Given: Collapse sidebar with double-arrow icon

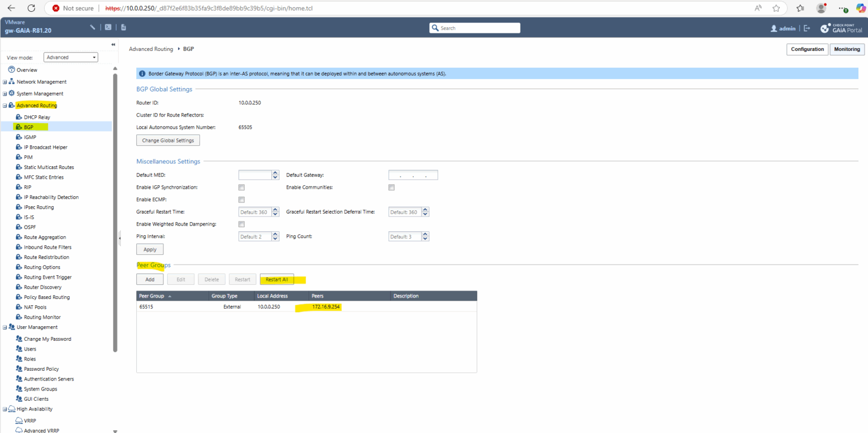Looking at the screenshot, I should 113,44.
